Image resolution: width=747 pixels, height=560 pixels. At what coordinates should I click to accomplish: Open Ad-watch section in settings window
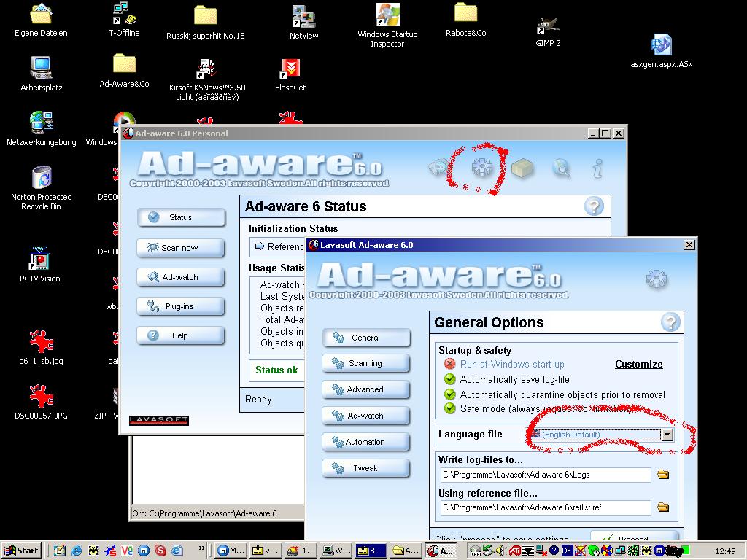tap(366, 416)
